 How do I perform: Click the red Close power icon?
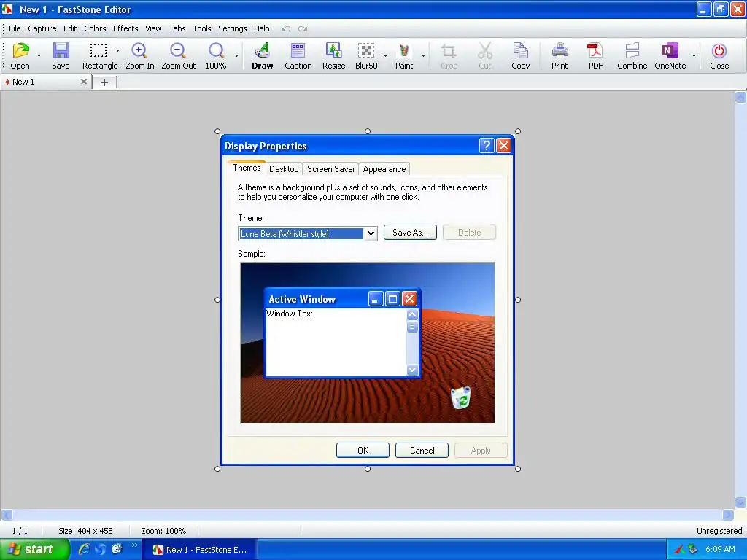[x=719, y=55]
